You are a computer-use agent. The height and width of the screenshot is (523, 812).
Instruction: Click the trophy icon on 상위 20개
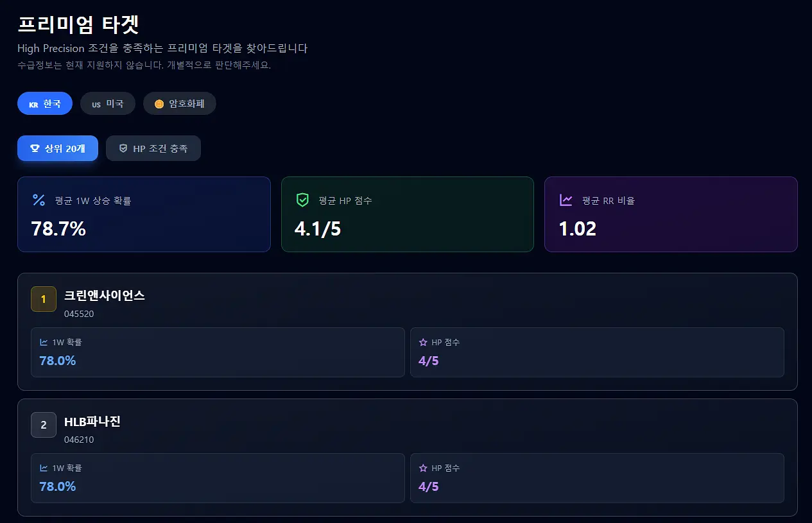coord(35,148)
